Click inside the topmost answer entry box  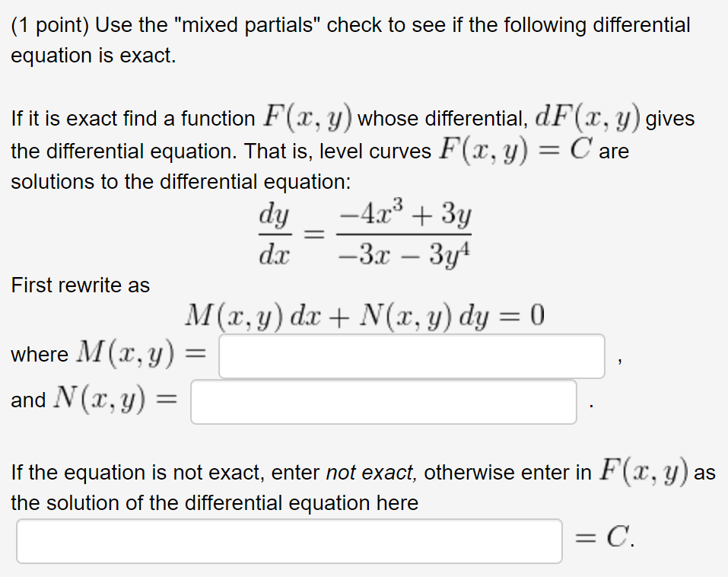[x=411, y=356]
